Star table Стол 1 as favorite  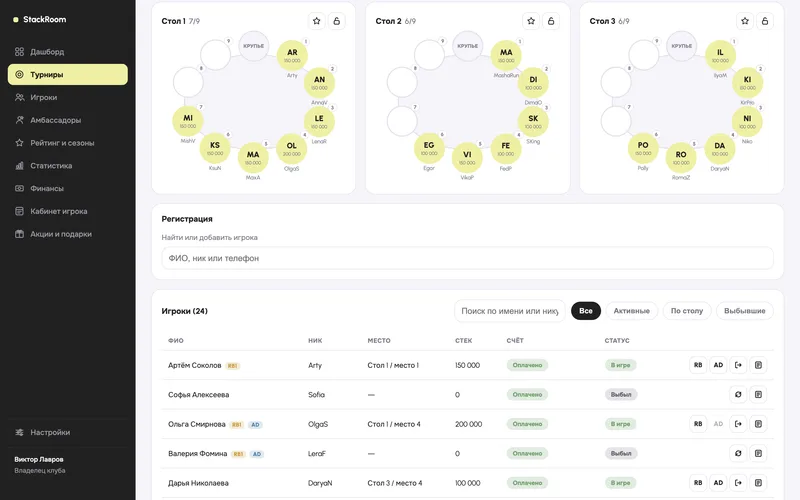click(317, 21)
